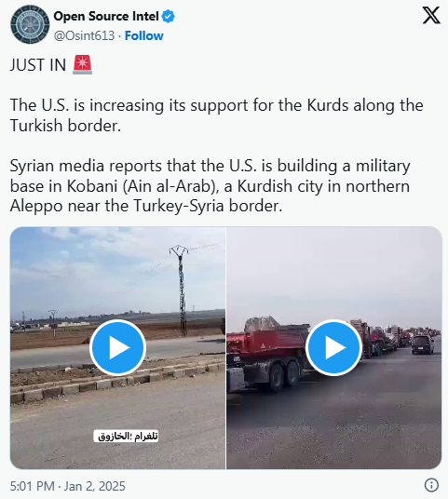Follow the Osint613 account
This screenshot has height=499, width=448.
[144, 35]
